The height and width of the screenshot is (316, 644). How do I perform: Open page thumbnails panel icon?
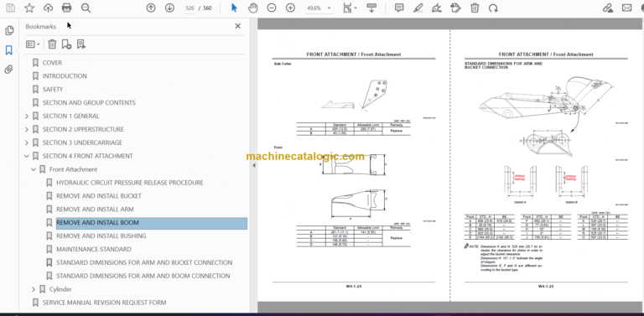[9, 31]
